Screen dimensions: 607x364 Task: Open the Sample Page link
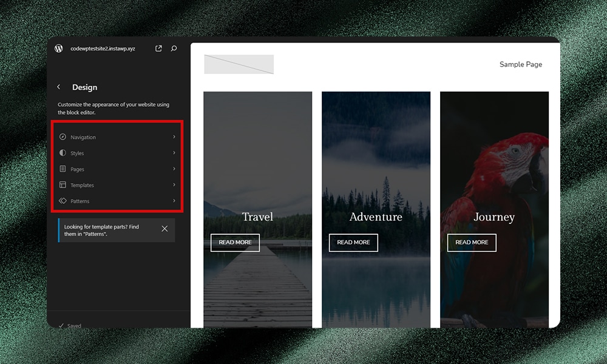(521, 64)
